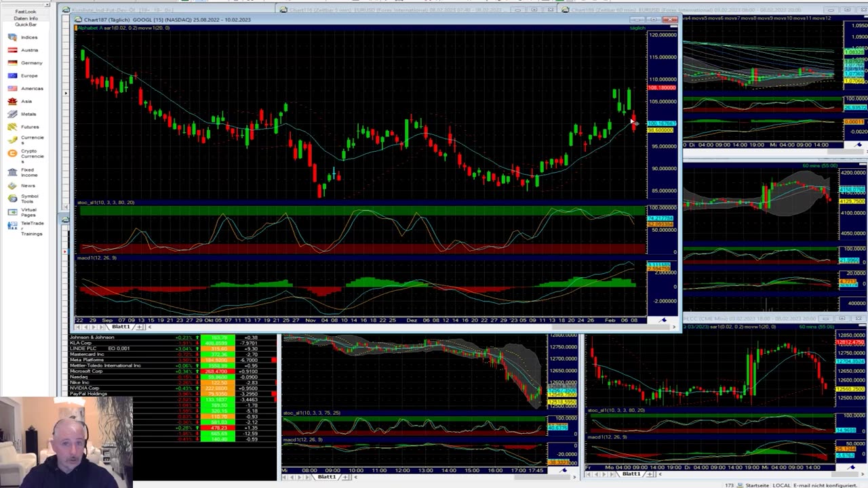
Task: Select Mastercard Inc watchlist row
Action: (173, 354)
